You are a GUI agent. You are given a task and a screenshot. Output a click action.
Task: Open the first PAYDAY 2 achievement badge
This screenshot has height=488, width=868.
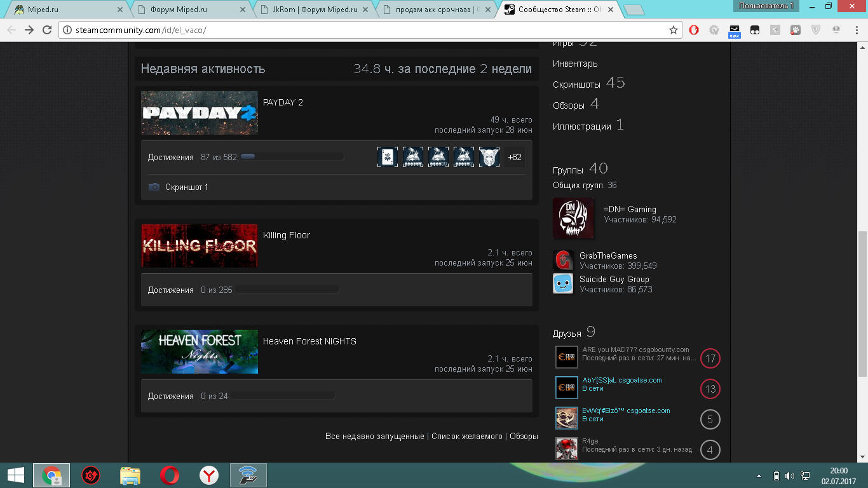click(x=388, y=157)
